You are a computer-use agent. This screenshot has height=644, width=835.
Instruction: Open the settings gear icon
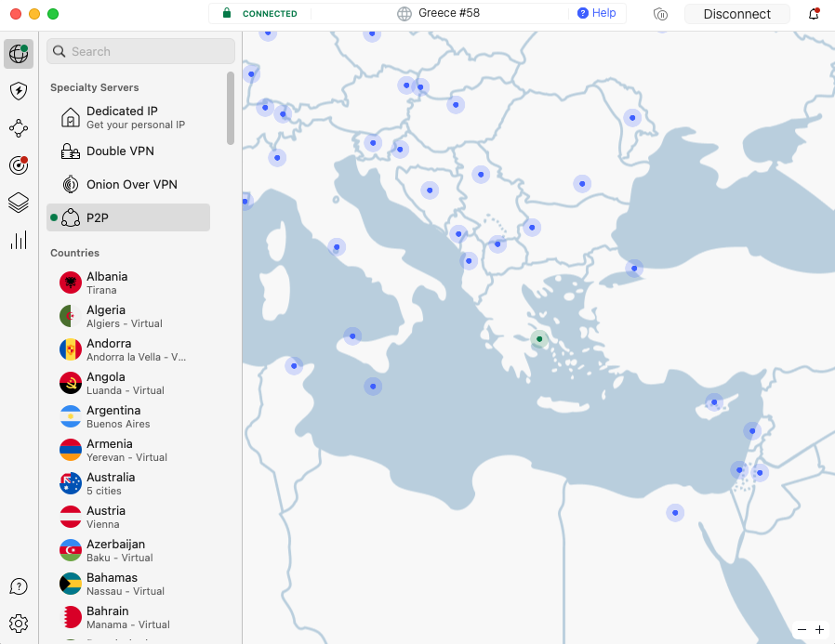point(19,624)
